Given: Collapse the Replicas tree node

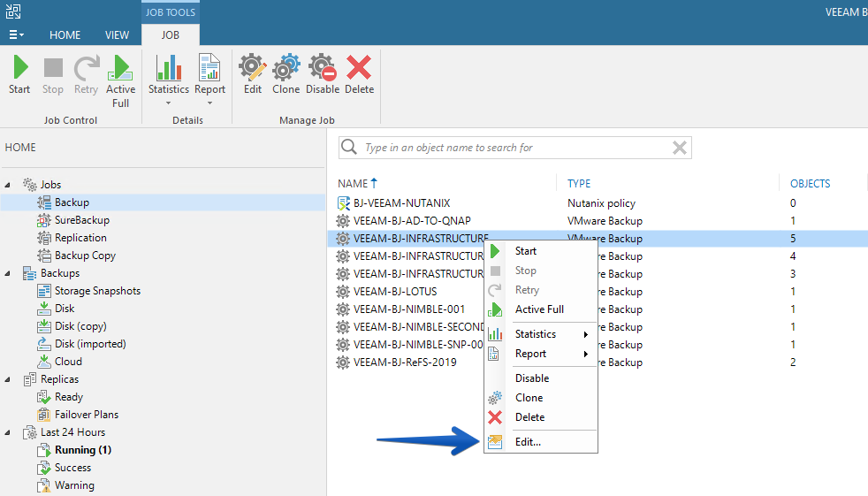Looking at the screenshot, I should click(x=8, y=380).
